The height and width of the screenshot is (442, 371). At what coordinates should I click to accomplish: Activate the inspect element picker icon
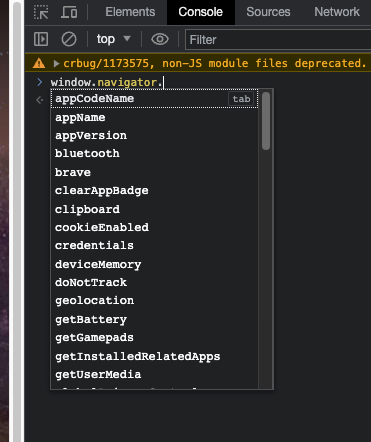41,12
